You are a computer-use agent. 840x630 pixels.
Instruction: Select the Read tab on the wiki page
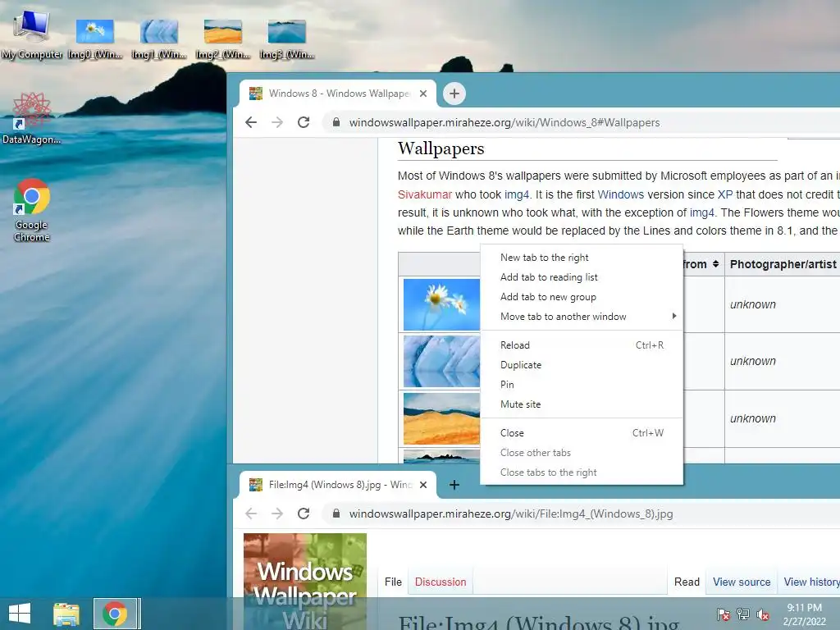pyautogui.click(x=687, y=582)
